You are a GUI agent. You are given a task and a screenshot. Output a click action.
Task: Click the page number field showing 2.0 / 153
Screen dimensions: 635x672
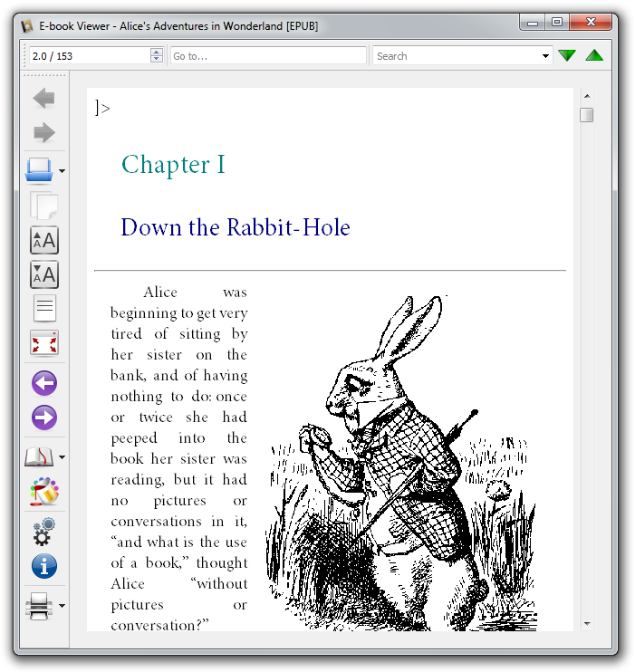(90, 56)
